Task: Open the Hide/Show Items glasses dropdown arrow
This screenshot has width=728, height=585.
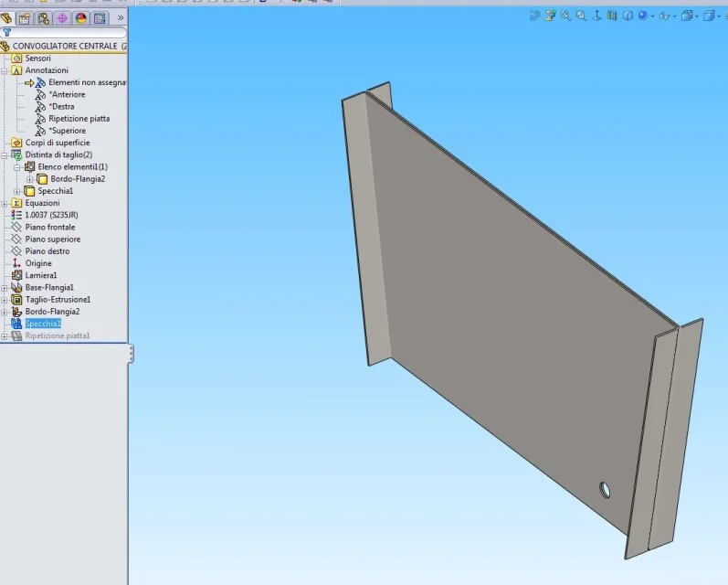Action: click(674, 16)
